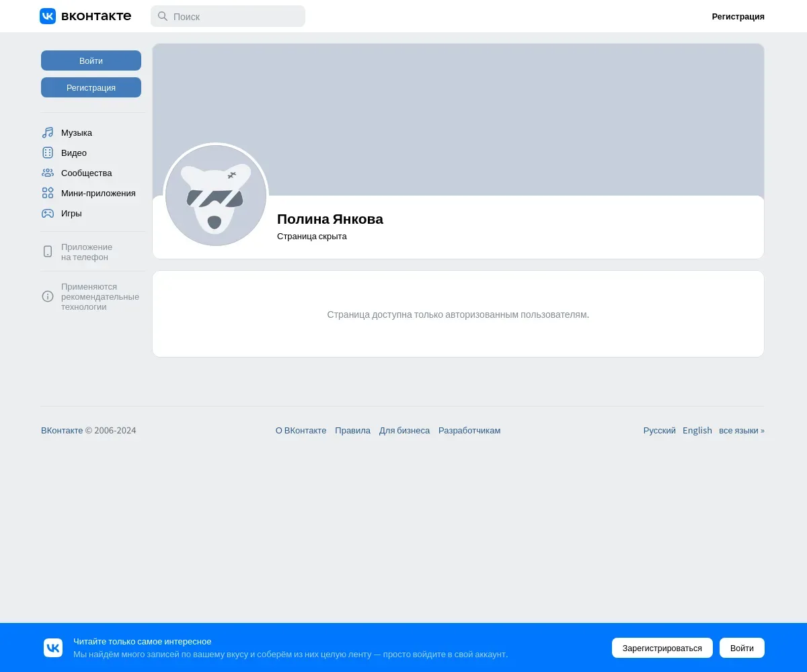Screen dimensions: 807x672
Task: Click the Музыка note icon
Action: click(48, 133)
